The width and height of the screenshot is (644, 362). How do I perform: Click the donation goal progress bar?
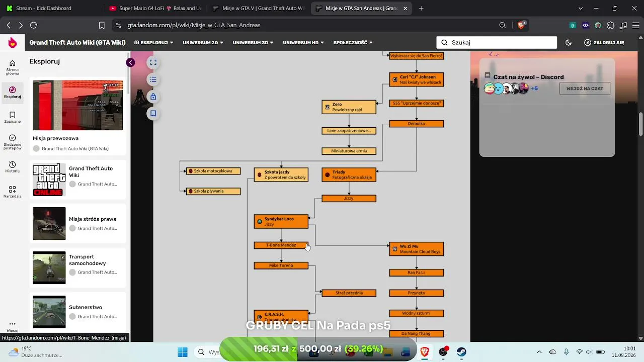tap(318, 349)
